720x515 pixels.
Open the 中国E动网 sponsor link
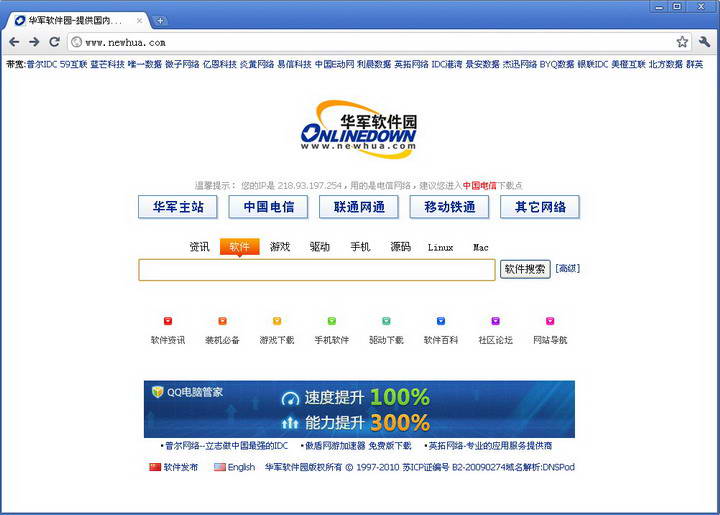click(334, 64)
